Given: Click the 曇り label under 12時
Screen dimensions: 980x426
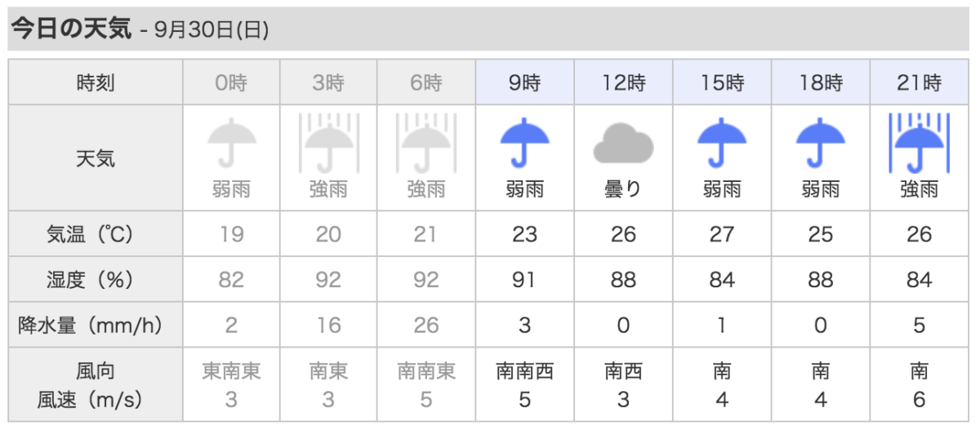Looking at the screenshot, I should [x=623, y=190].
